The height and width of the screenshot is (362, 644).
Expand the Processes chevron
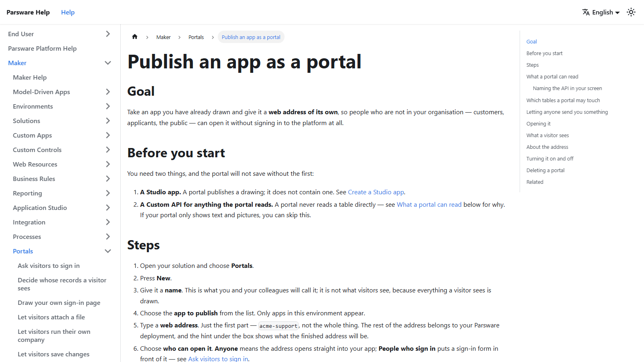(108, 237)
